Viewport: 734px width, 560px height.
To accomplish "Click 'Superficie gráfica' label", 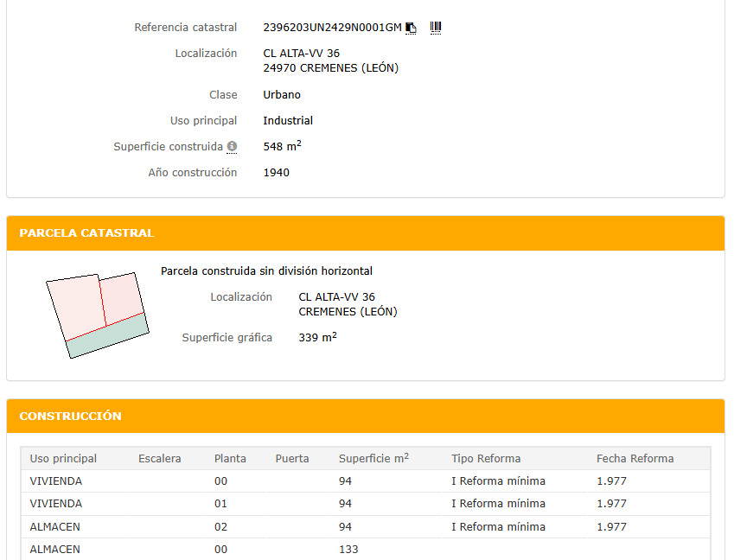I will (x=227, y=337).
